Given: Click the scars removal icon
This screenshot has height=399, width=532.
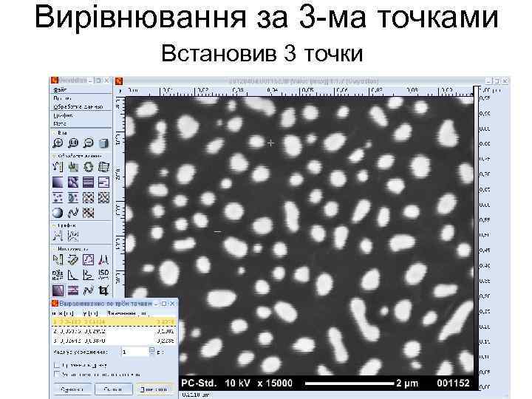Looking at the screenshot, I should (104, 183).
